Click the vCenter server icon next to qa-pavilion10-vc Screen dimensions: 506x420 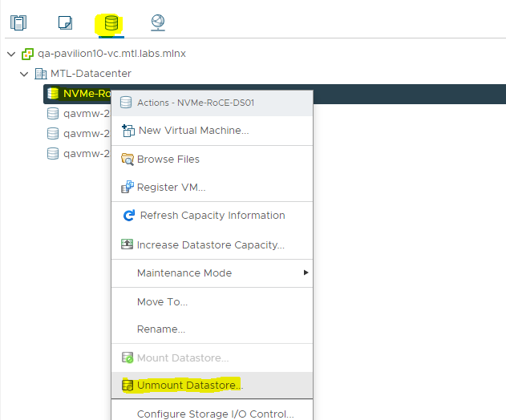pos(27,54)
